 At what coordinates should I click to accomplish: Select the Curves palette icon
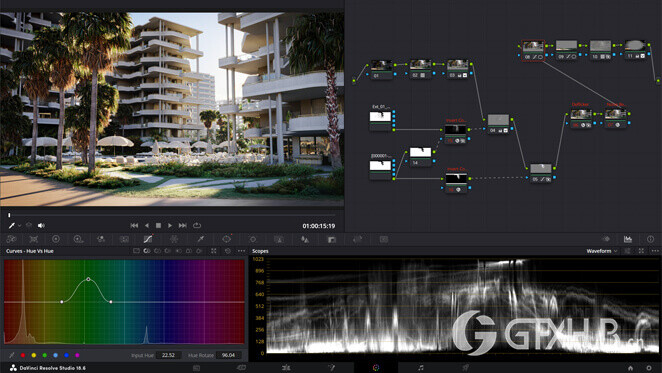coord(148,239)
